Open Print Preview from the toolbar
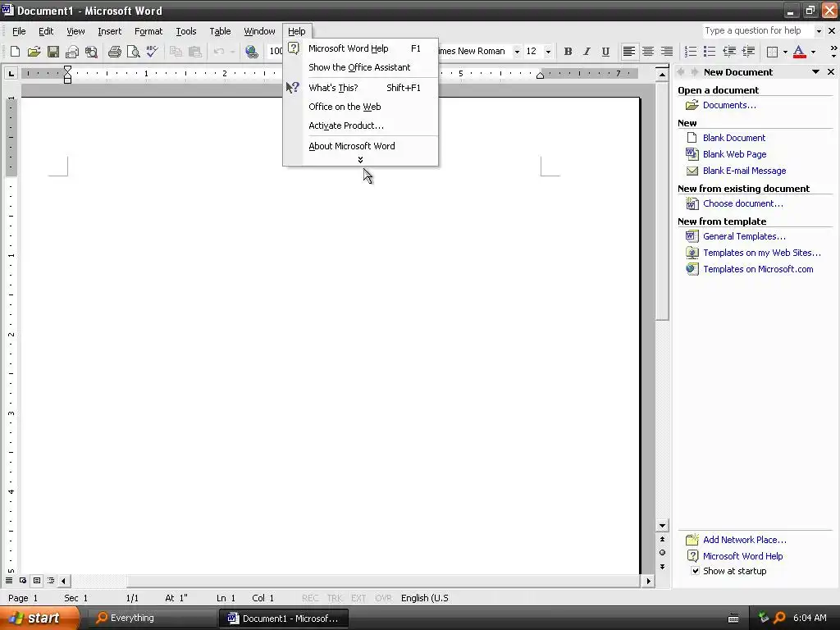 coord(134,52)
